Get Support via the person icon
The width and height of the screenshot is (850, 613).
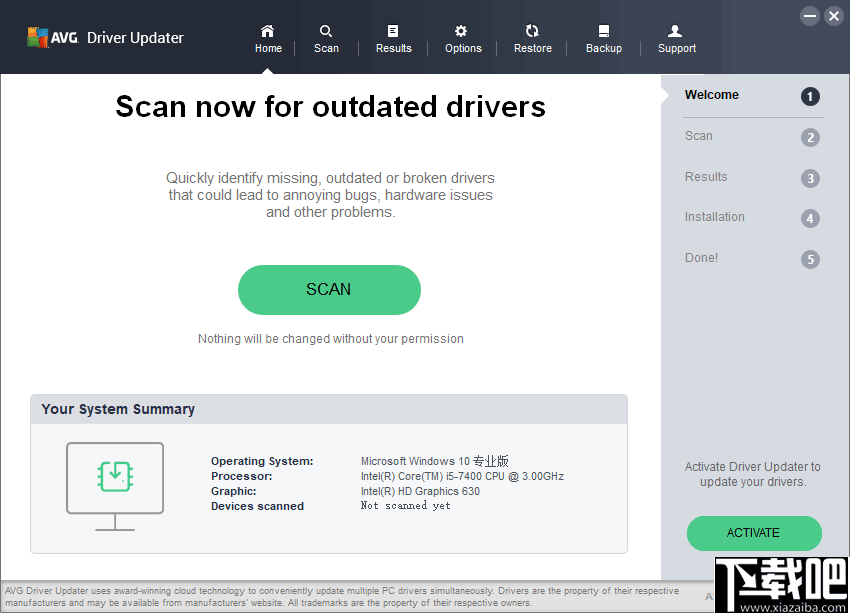(x=676, y=38)
